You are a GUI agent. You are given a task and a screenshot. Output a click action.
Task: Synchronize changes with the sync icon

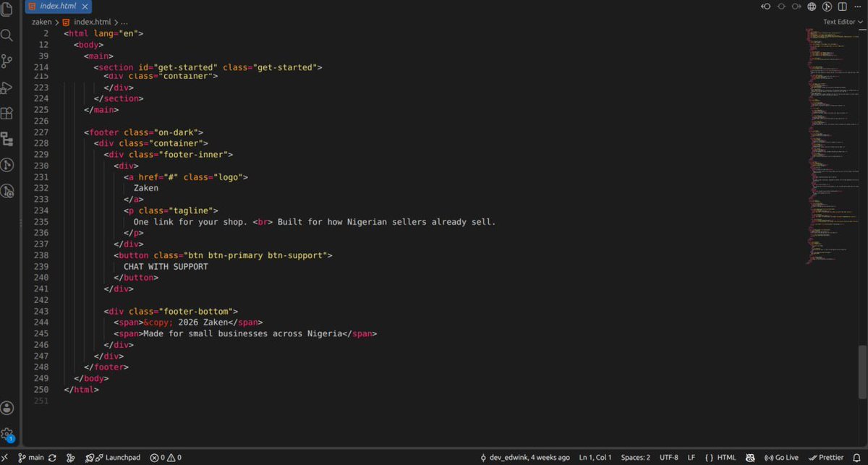pos(52,457)
